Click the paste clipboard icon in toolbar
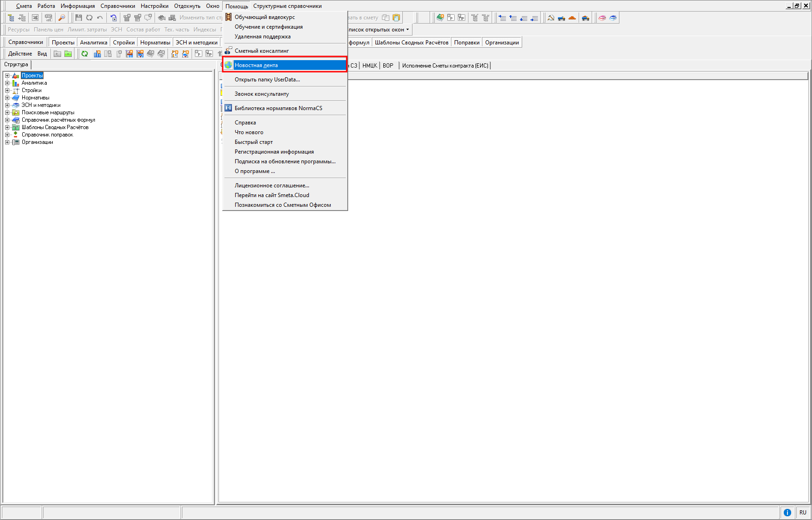Viewport: 812px width, 520px height. pyautogui.click(x=396, y=18)
